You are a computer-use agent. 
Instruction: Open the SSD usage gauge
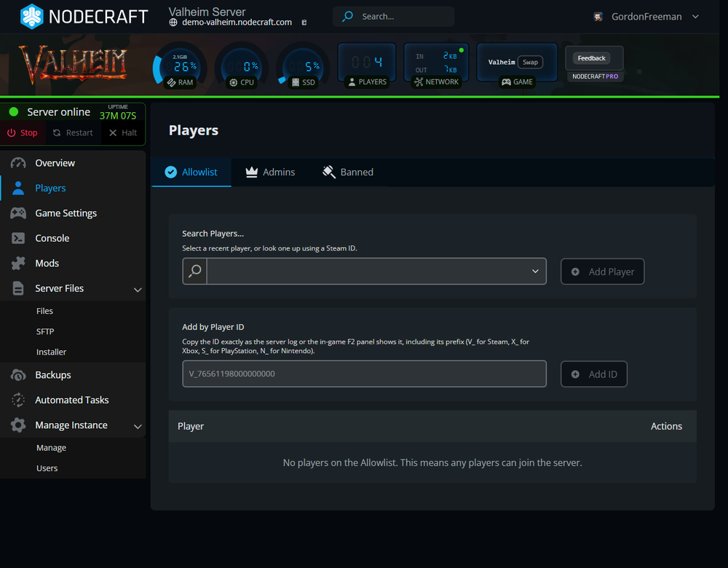coord(303,66)
